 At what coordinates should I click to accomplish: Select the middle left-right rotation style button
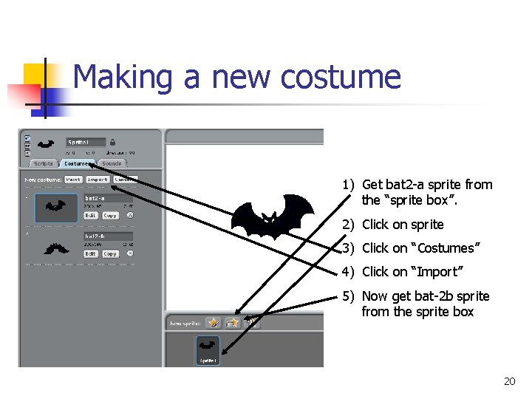tap(27, 146)
